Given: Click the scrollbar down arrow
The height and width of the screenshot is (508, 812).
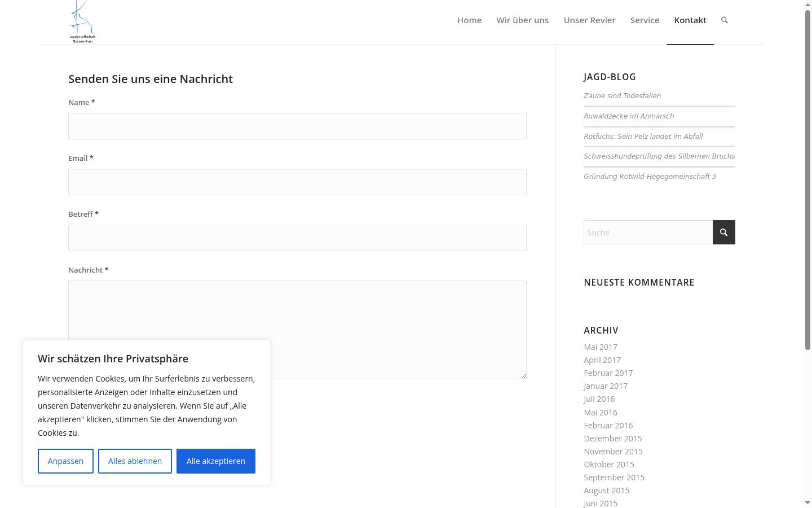Looking at the screenshot, I should (x=807, y=503).
